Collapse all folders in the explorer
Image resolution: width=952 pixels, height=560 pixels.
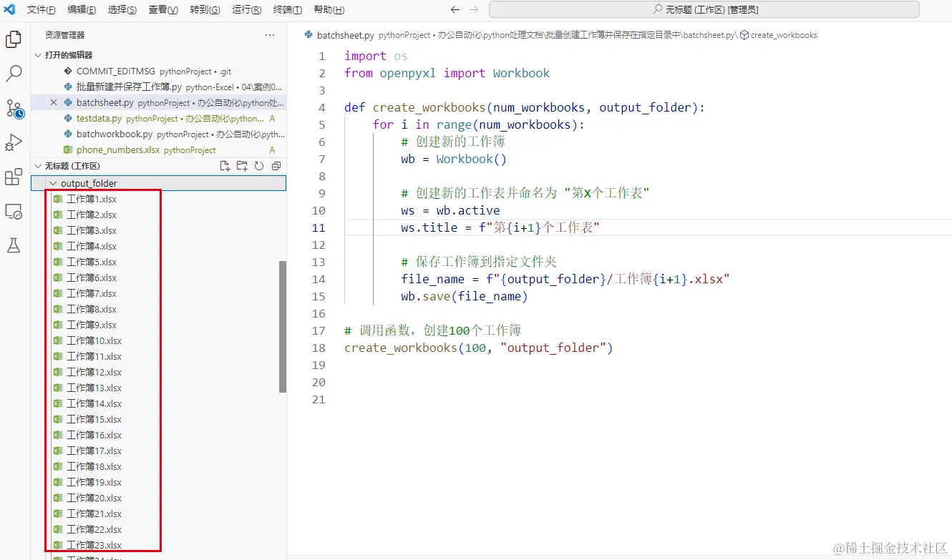[276, 165]
